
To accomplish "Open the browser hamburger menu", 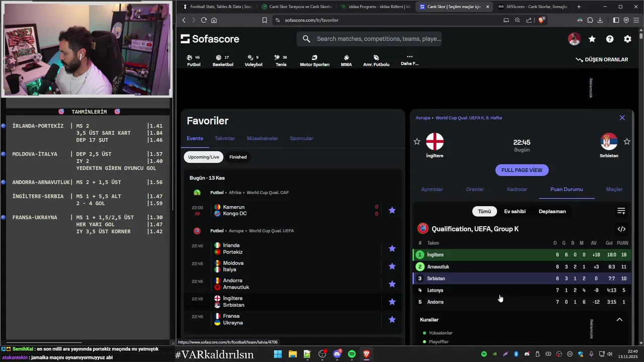I will point(636,20).
